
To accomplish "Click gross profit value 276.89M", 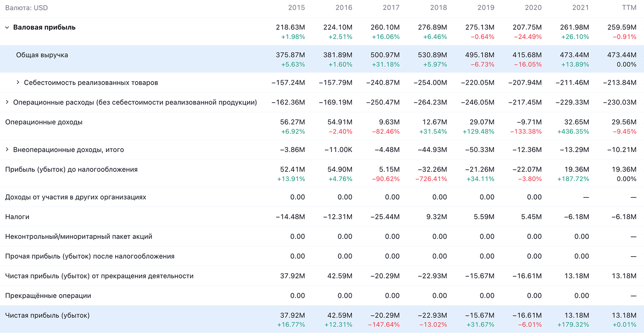I will click(x=432, y=27).
